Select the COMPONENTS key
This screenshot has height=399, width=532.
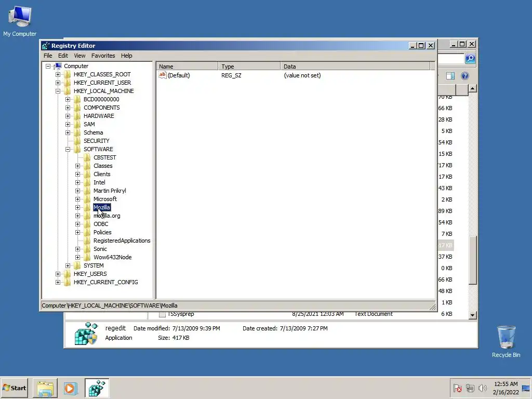point(101,108)
